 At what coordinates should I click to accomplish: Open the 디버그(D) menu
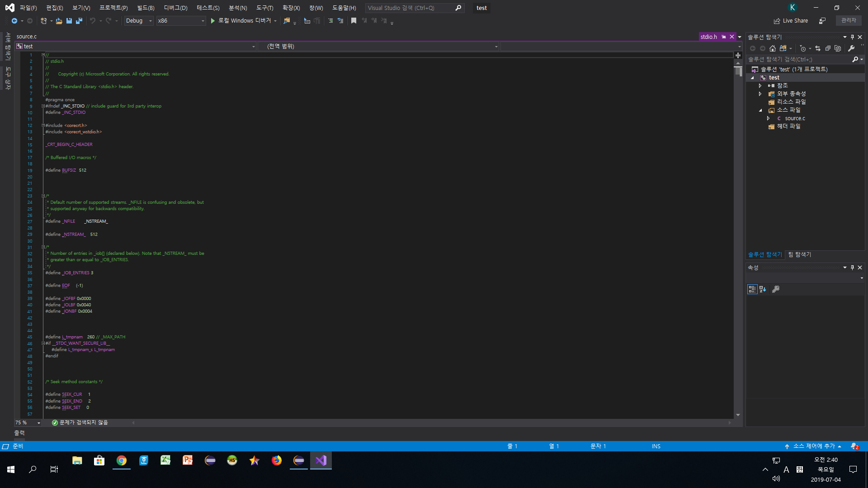pos(175,8)
